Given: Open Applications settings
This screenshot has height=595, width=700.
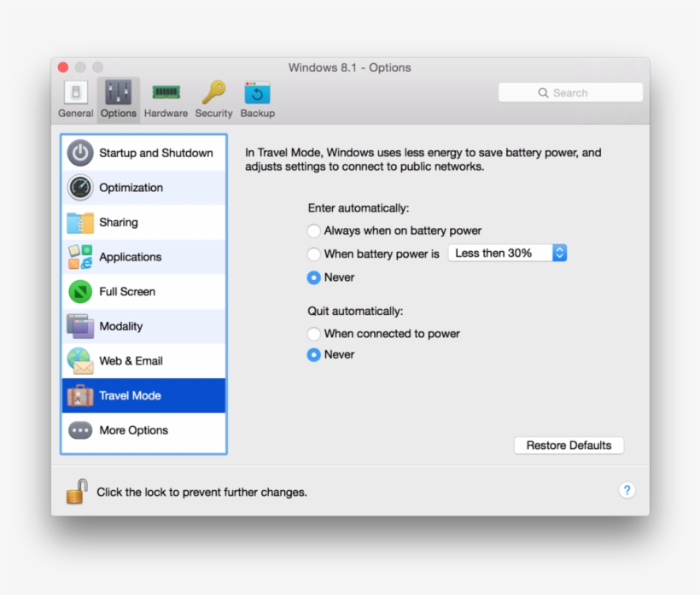Looking at the screenshot, I should [x=143, y=257].
